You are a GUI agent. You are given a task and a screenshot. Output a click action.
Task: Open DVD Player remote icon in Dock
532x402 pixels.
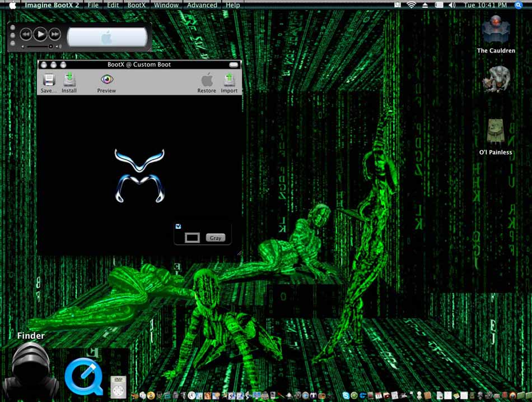[x=118, y=387]
